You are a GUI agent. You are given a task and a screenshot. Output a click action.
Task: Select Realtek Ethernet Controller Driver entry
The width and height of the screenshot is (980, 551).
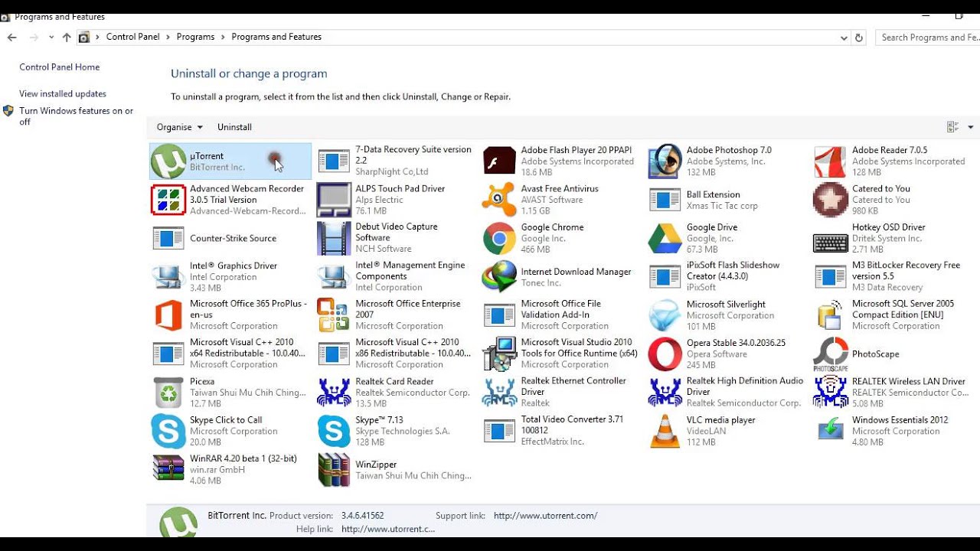pos(561,393)
